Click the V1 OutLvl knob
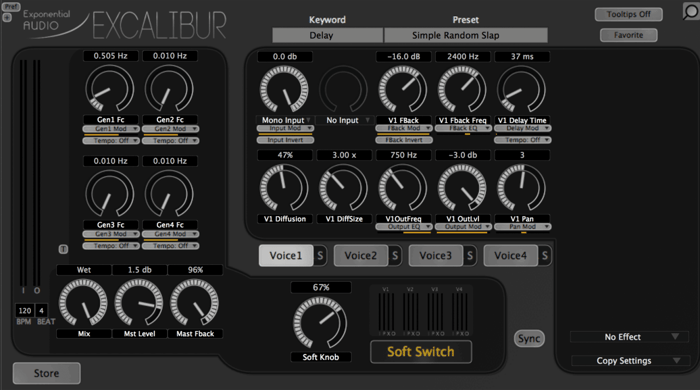 click(x=462, y=188)
